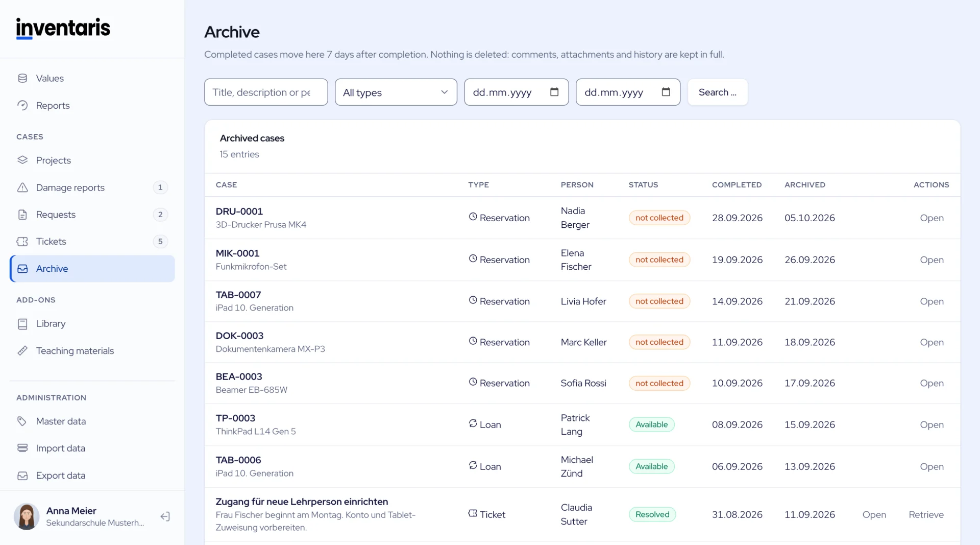This screenshot has width=980, height=545.
Task: Click the logout icon beside Anna Meier
Action: tap(165, 516)
